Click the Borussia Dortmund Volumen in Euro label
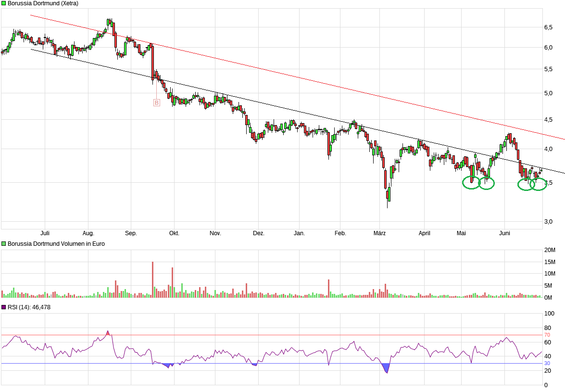Viewport: 565px width, 392px height. tap(56, 244)
